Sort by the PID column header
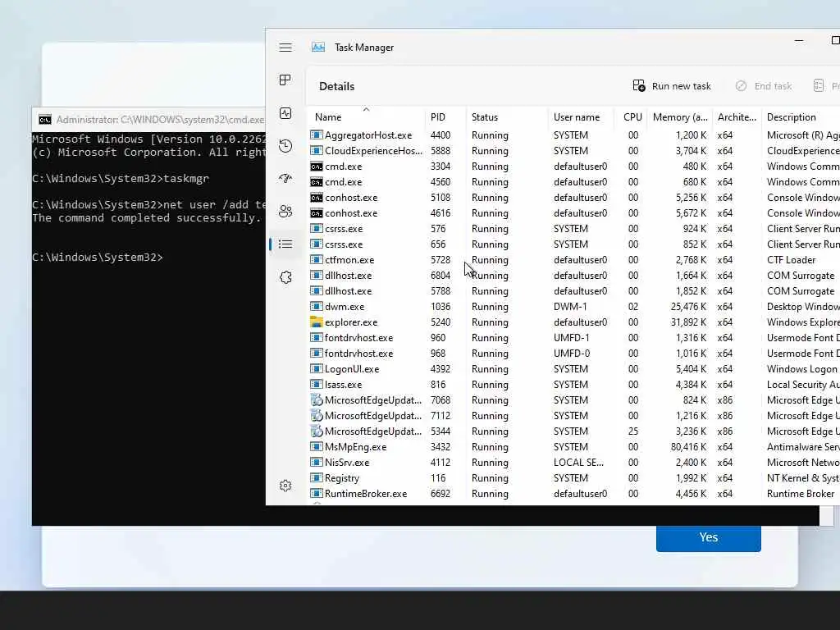Viewport: 840px width, 630px height. click(445, 116)
